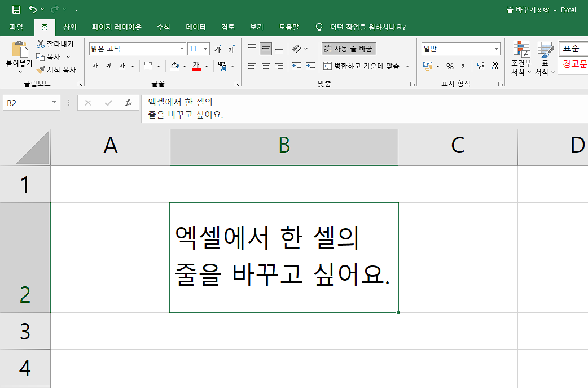Open the font name 맑은 고딕 dropdown
This screenshot has height=388, width=588.
[x=182, y=49]
